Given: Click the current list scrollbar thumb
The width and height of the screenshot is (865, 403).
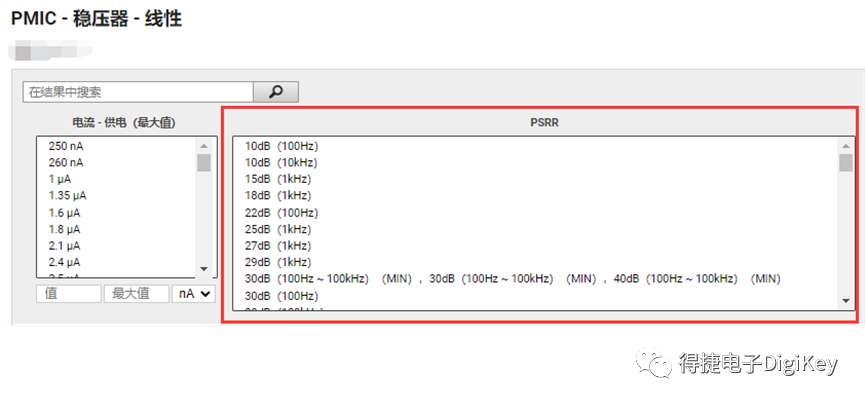Looking at the screenshot, I should [x=204, y=163].
